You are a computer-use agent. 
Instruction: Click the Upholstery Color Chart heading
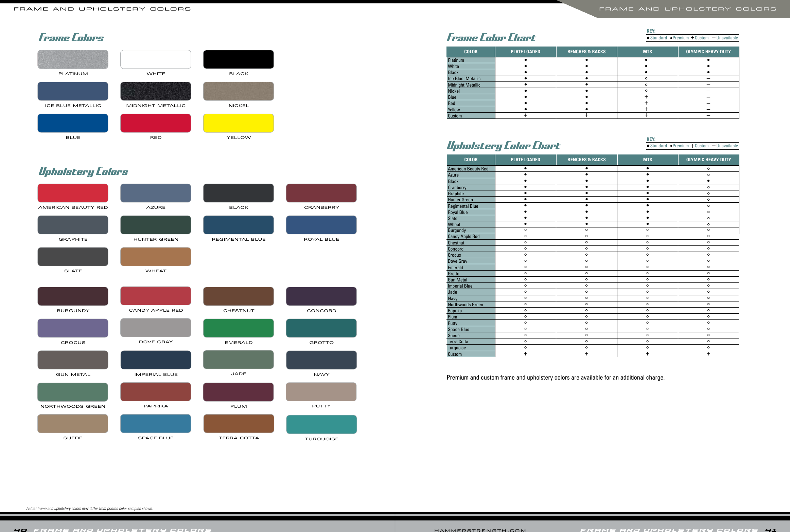(504, 146)
